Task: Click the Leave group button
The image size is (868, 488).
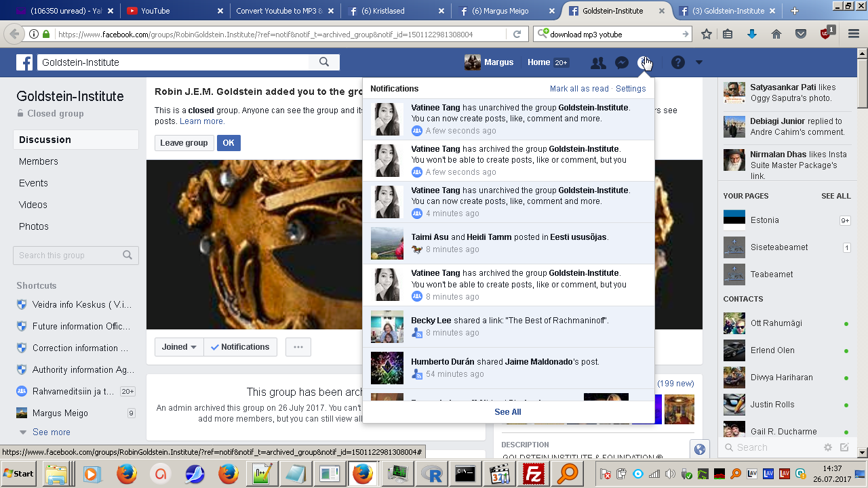Action: pos(184,143)
